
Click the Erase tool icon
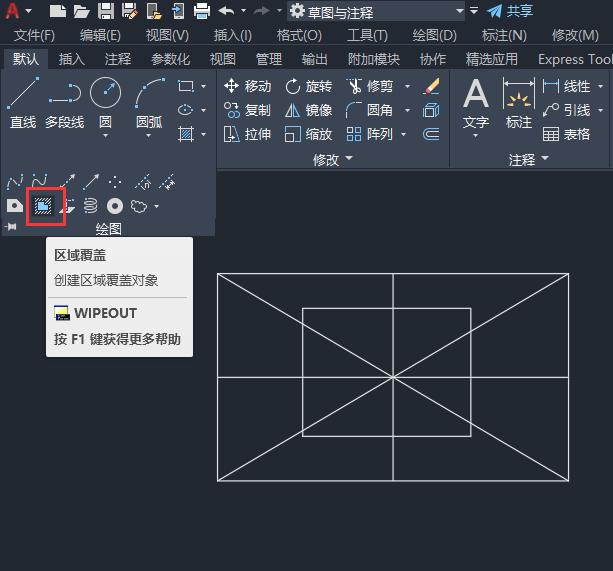pos(431,86)
